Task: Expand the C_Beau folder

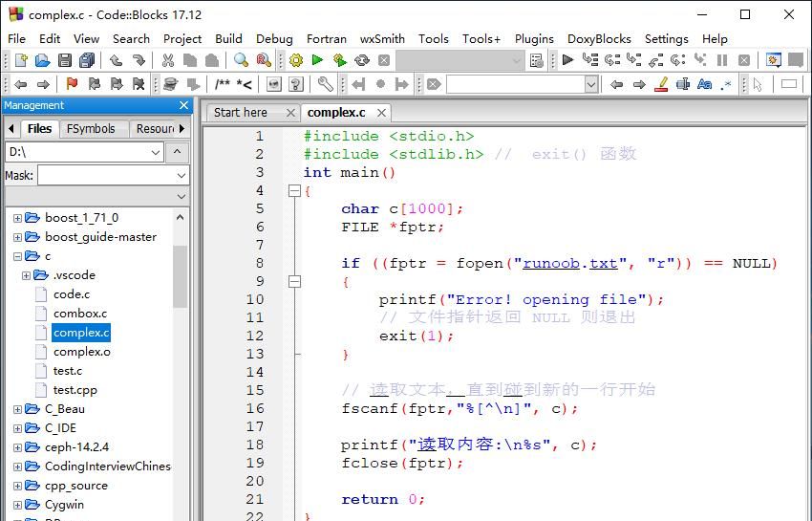Action: click(x=17, y=409)
